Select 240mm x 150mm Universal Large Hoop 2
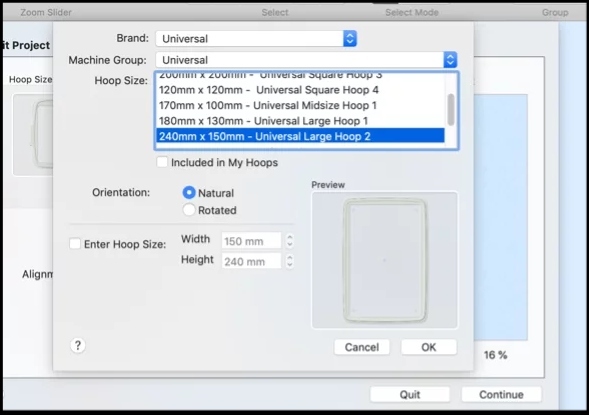This screenshot has width=589, height=415. 300,136
